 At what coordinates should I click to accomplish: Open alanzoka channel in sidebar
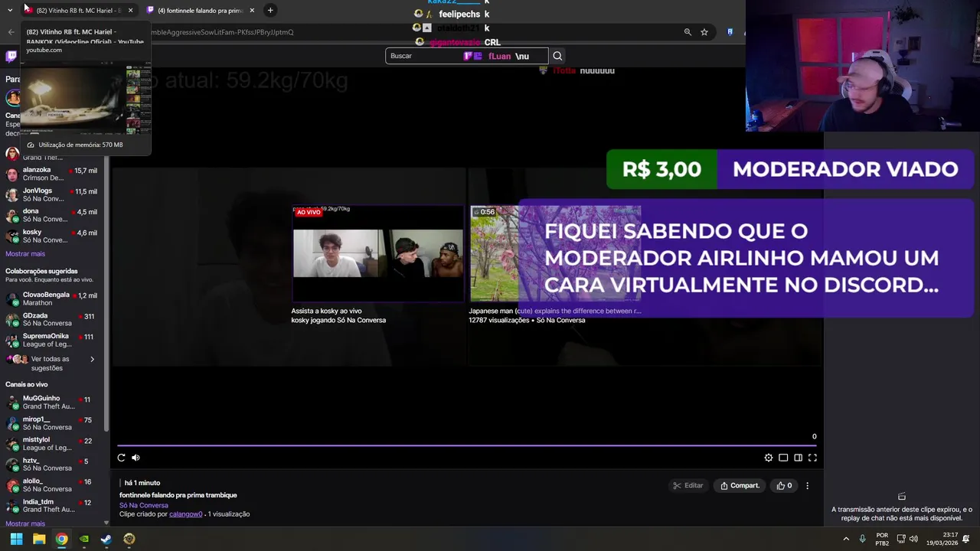point(54,174)
